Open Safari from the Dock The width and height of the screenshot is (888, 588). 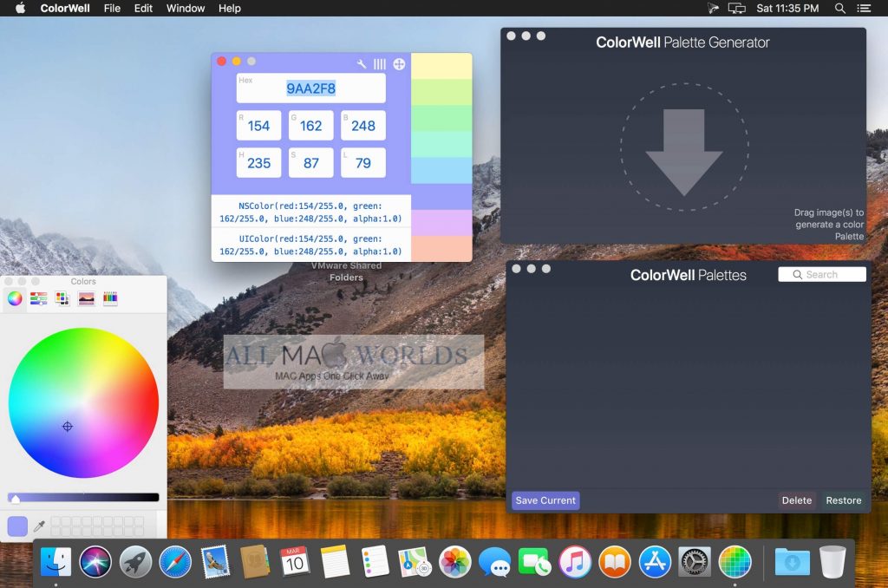tap(175, 562)
